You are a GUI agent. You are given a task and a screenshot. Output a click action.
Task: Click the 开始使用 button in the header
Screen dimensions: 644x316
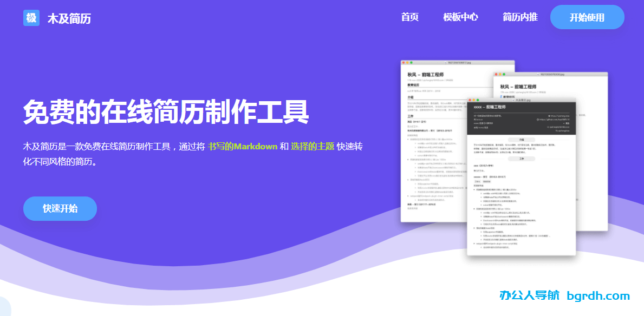point(587,17)
